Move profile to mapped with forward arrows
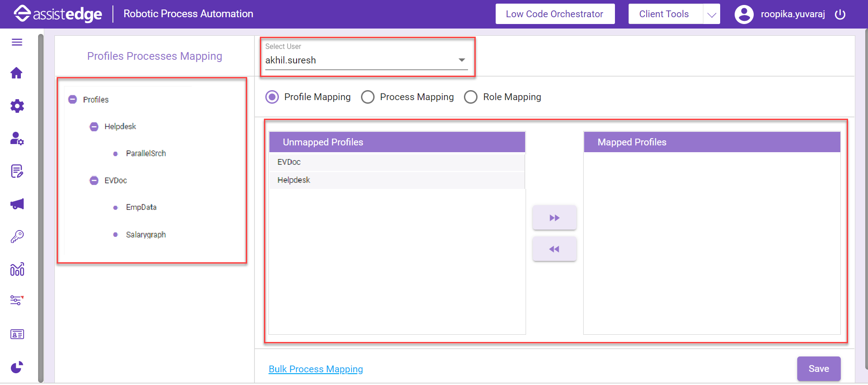Viewport: 868px width, 385px height. 554,218
